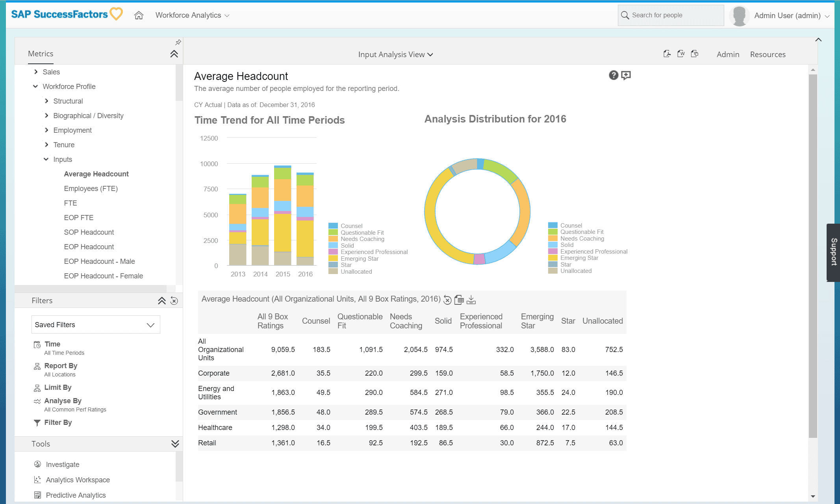Expand the Structural tree node
The height and width of the screenshot is (504, 840).
pos(46,101)
